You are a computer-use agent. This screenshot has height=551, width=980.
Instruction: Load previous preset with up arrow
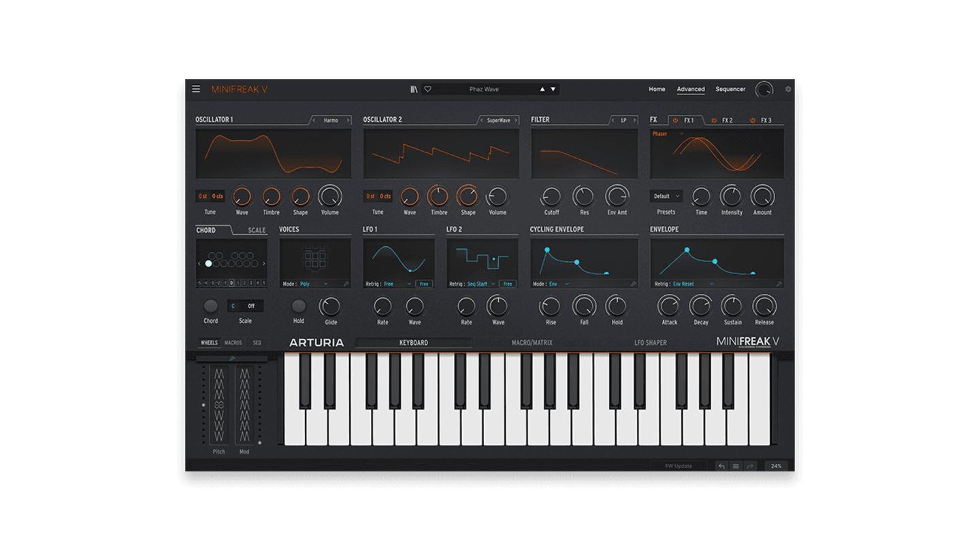pyautogui.click(x=542, y=89)
